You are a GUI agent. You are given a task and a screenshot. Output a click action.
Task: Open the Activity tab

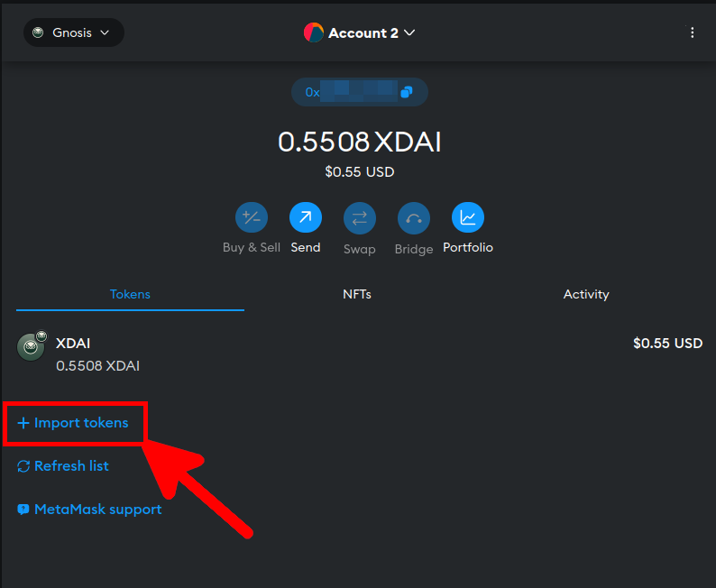pos(586,294)
